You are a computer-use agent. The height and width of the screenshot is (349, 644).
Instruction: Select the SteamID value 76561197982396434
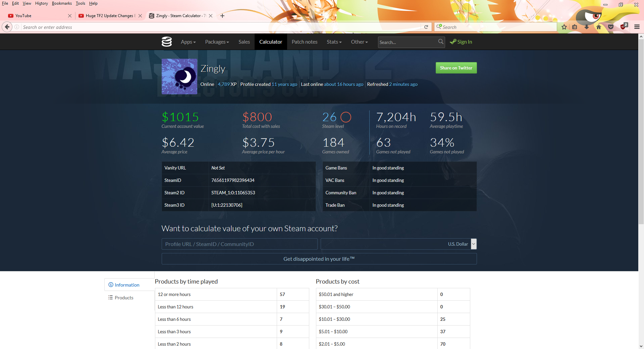(x=233, y=180)
